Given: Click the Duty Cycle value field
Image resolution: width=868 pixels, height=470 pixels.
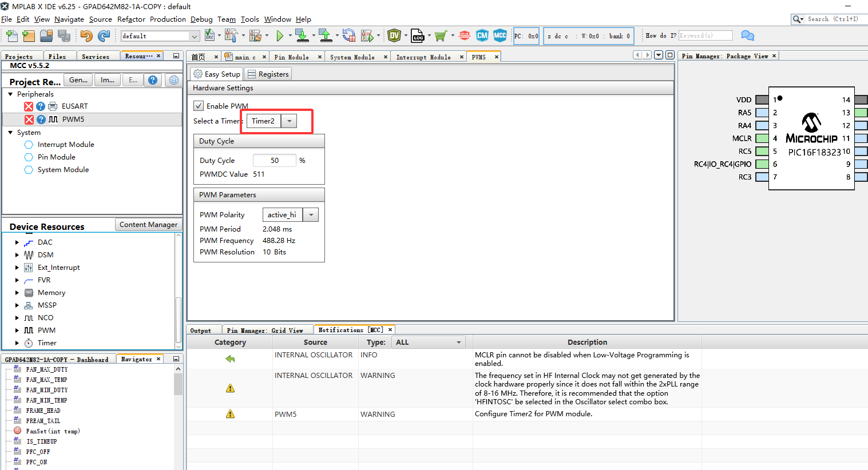Looking at the screenshot, I should (275, 161).
